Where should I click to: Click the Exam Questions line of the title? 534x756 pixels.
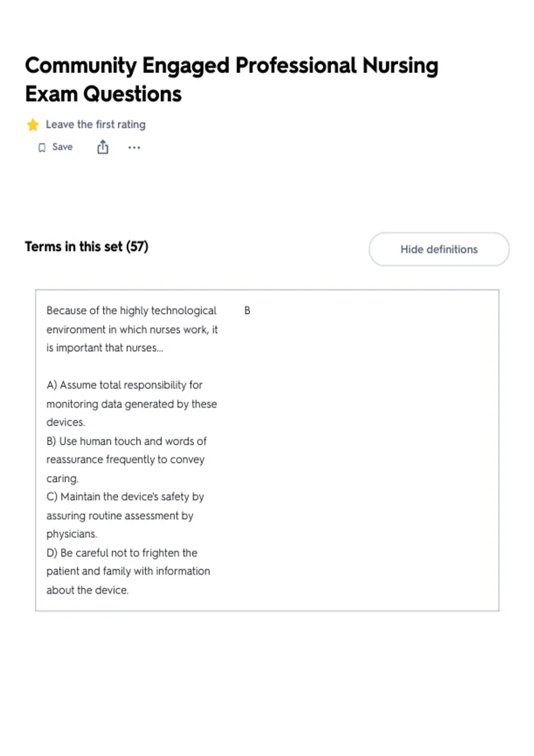[x=103, y=94]
